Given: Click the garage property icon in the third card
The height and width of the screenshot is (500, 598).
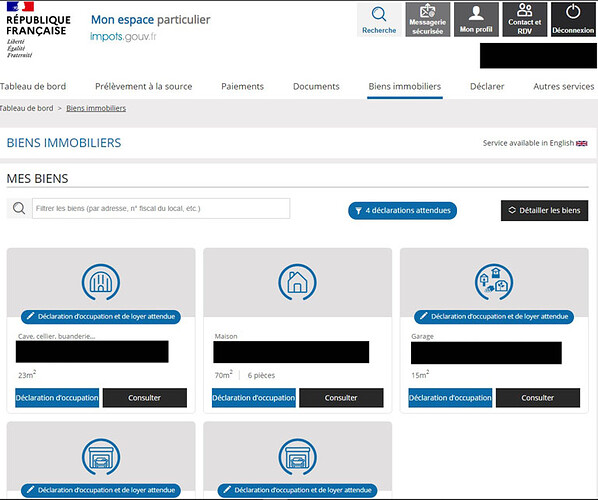Looking at the screenshot, I should pos(494,282).
